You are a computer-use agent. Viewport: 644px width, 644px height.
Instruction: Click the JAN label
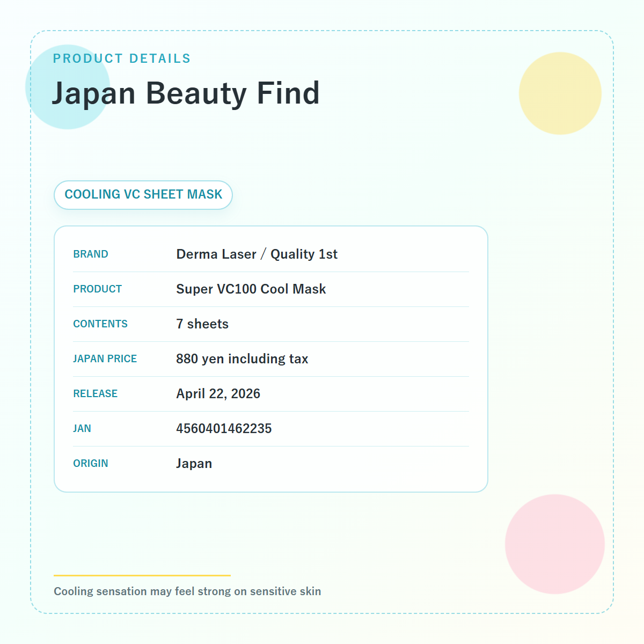click(82, 429)
